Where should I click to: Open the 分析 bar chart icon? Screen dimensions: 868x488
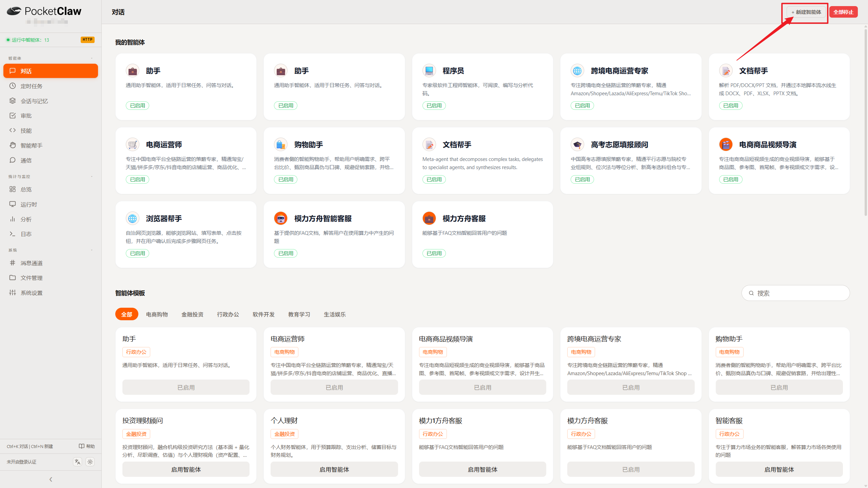(x=13, y=219)
